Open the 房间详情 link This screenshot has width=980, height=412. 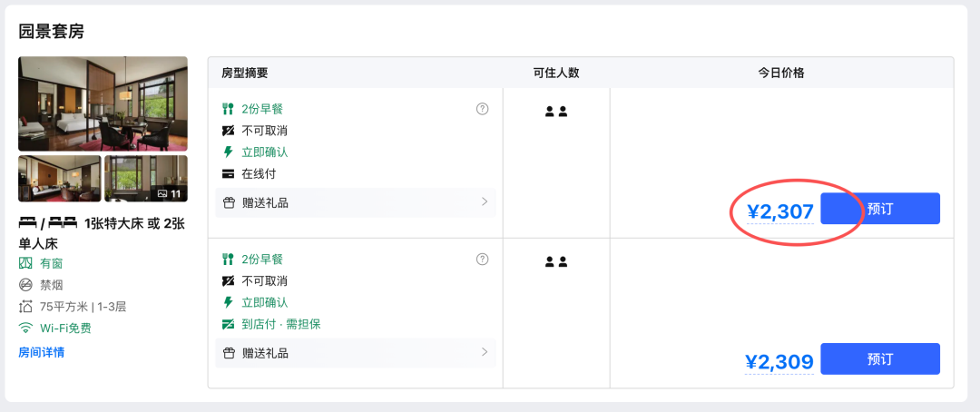click(x=41, y=352)
